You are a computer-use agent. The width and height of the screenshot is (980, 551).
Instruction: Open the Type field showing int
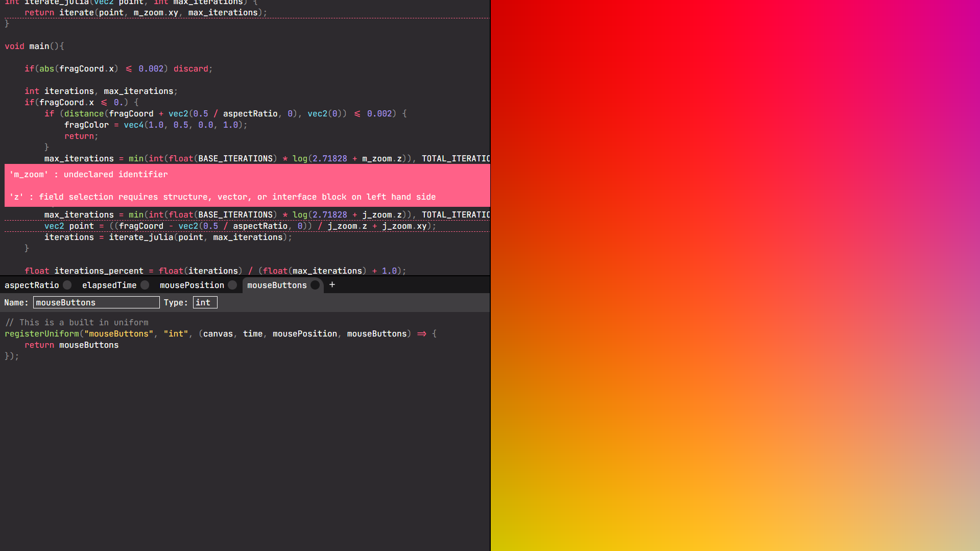pyautogui.click(x=205, y=302)
